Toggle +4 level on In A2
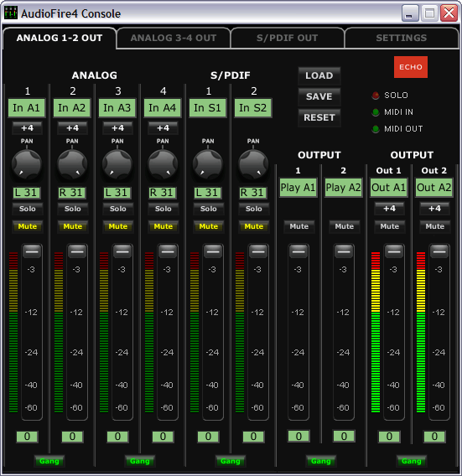This screenshot has height=476, width=462. click(x=72, y=128)
